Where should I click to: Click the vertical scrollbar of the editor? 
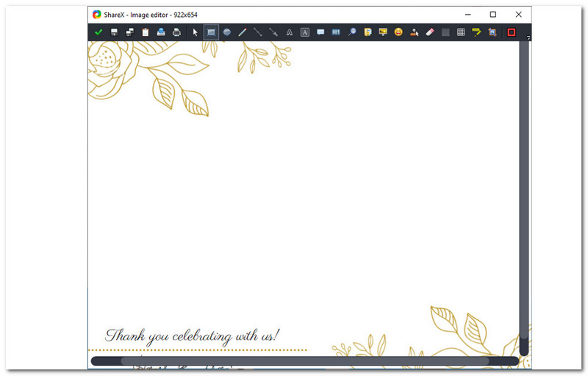(524, 198)
